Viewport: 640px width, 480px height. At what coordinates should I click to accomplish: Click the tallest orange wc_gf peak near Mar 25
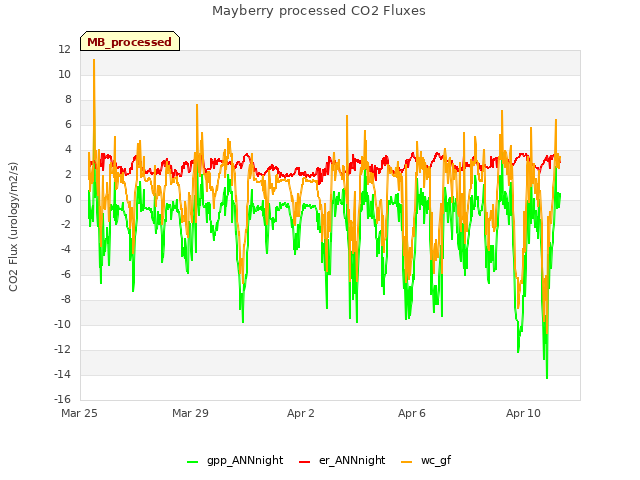(x=94, y=60)
